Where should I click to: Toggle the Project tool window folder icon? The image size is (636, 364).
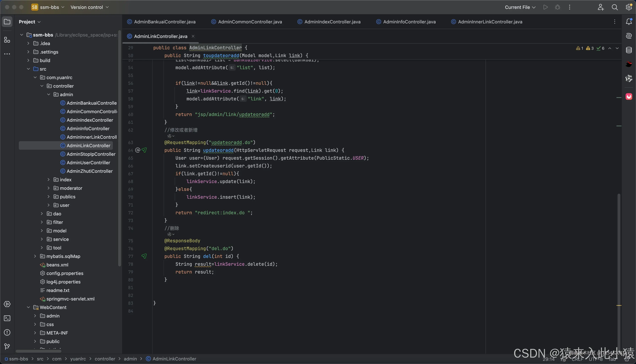pyautogui.click(x=7, y=22)
